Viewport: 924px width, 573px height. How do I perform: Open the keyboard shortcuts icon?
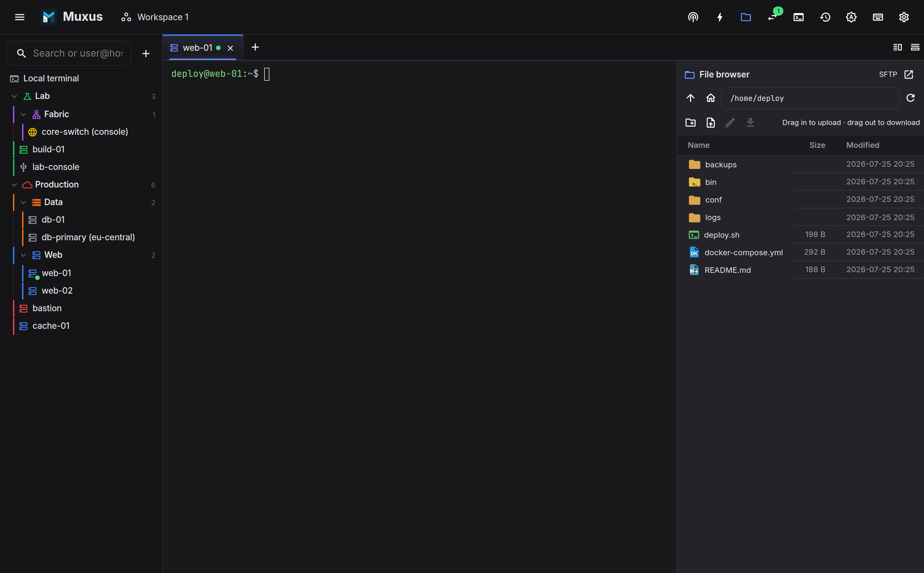[x=878, y=17]
